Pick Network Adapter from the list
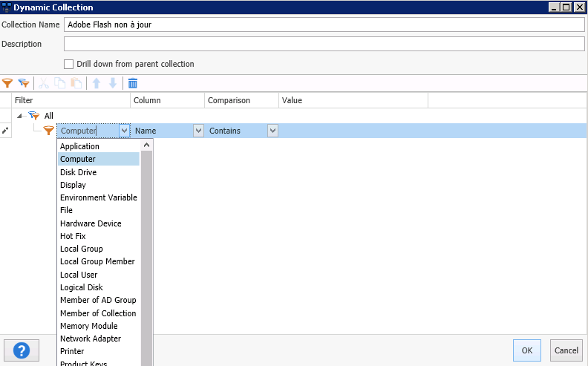 (x=90, y=339)
